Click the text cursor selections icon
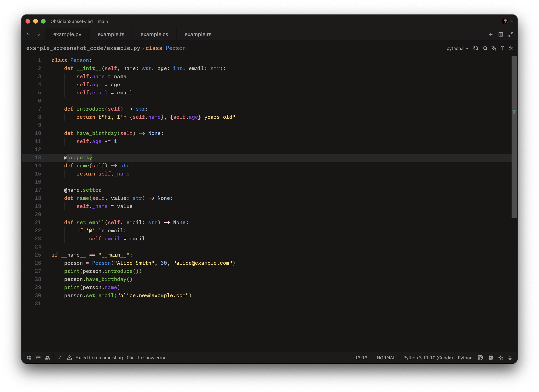The height and width of the screenshot is (392, 539). (x=502, y=48)
